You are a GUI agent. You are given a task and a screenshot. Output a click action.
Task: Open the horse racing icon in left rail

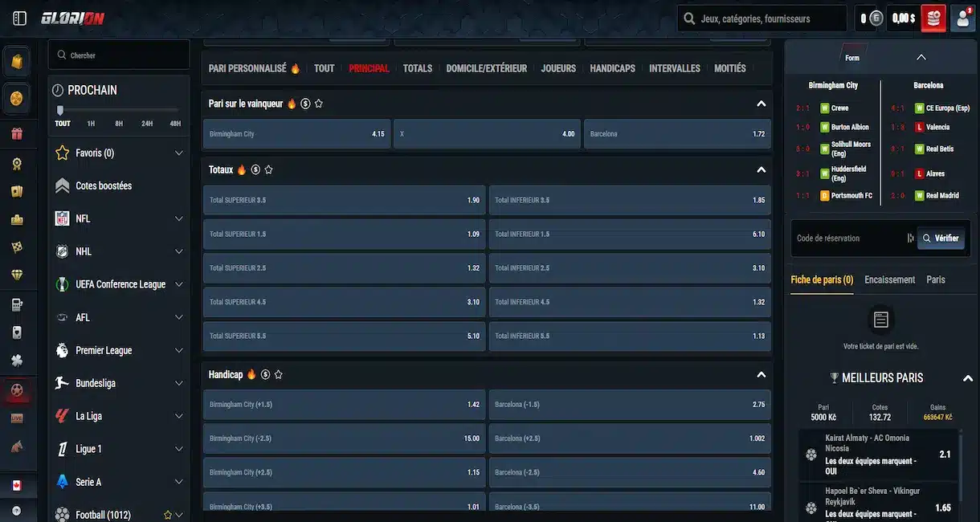coord(17,447)
